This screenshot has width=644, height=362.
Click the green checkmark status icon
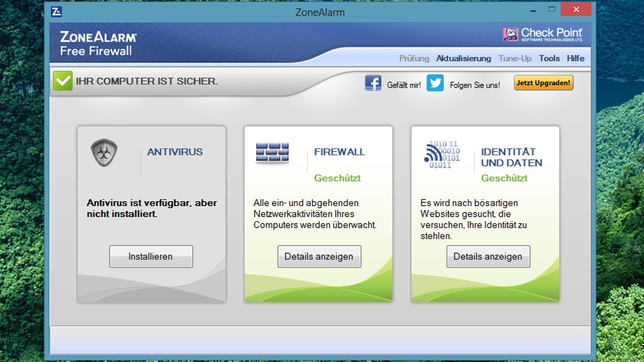coord(63,81)
